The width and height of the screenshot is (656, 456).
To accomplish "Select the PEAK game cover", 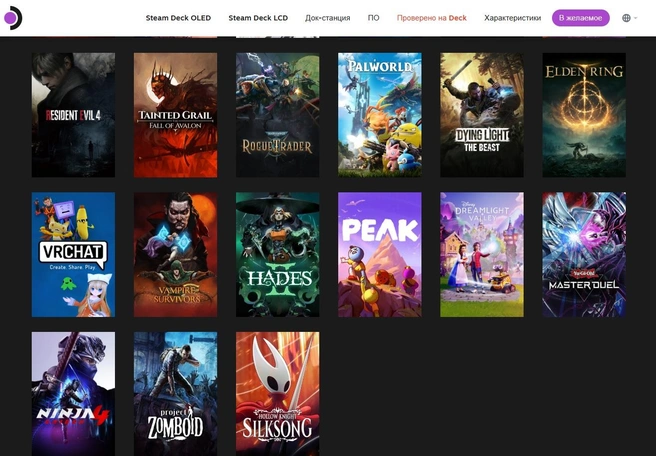I will (x=380, y=254).
